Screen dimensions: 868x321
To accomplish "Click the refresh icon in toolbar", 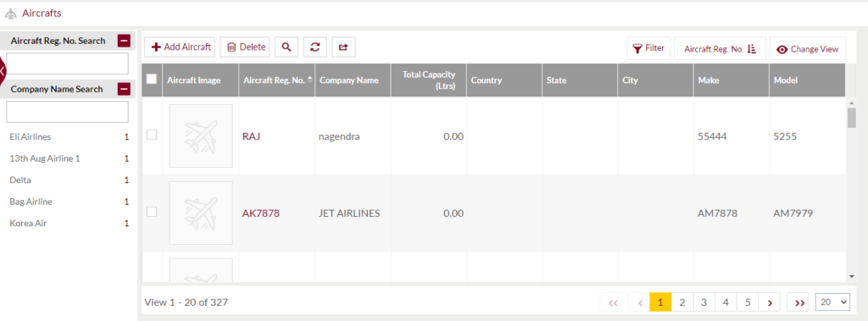I will click(315, 47).
